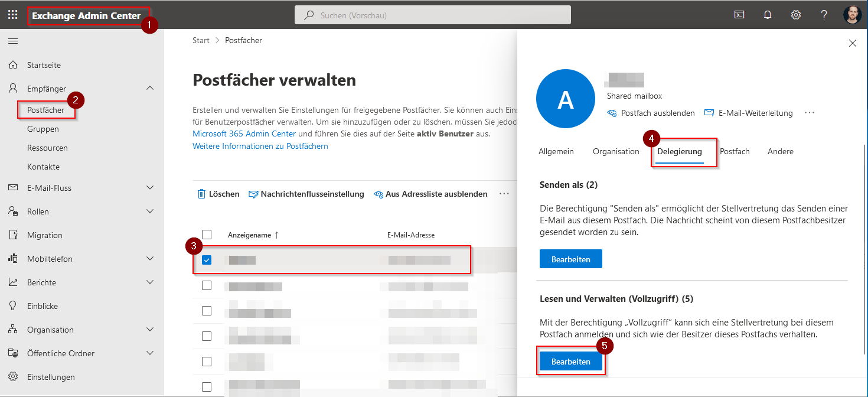This screenshot has width=868, height=397.
Task: Click the Exchange Admin Center title
Action: click(x=86, y=16)
